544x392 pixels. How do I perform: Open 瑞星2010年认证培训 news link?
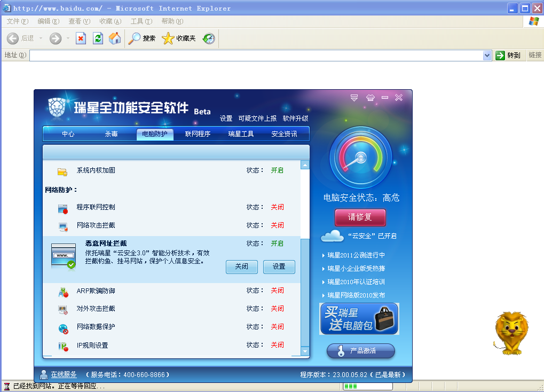point(356,282)
